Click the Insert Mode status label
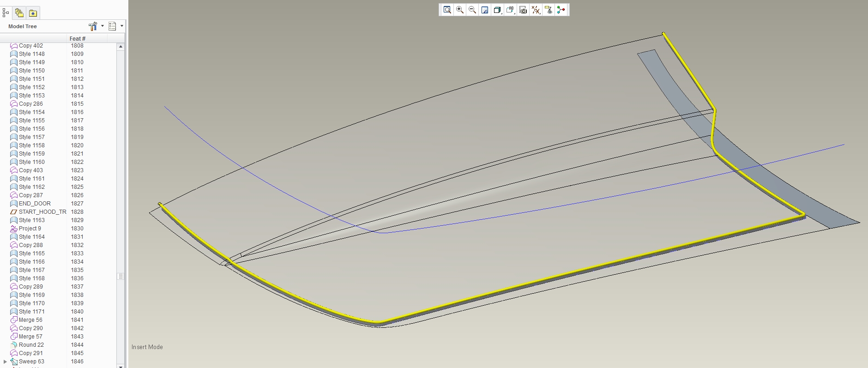 click(147, 347)
